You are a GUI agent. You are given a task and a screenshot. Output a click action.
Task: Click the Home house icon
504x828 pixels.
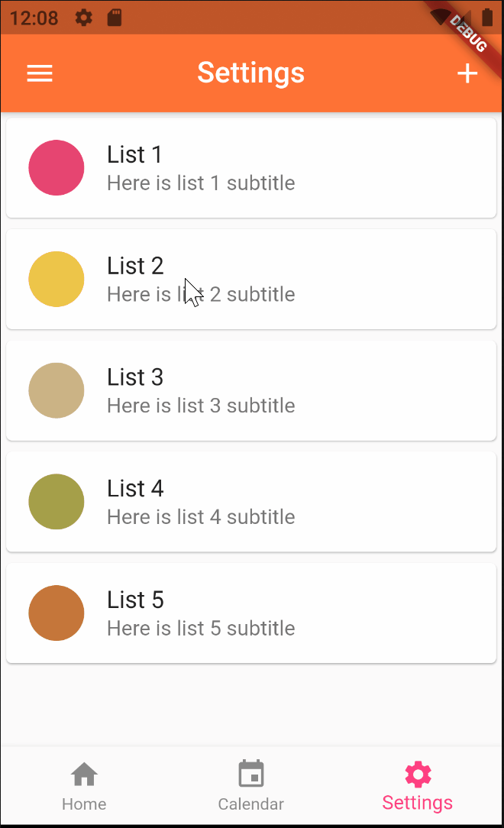pyautogui.click(x=84, y=775)
